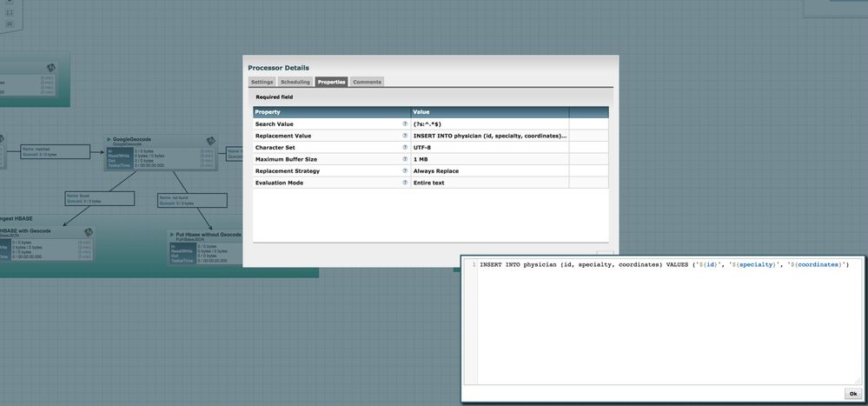Select the Evaluation Mode property name
868x406 pixels.
tap(279, 183)
